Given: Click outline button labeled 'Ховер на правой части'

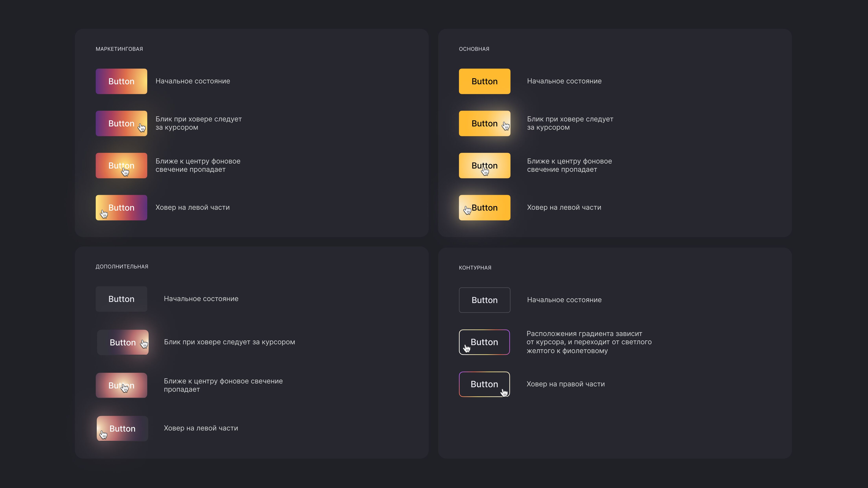Looking at the screenshot, I should click(x=484, y=384).
